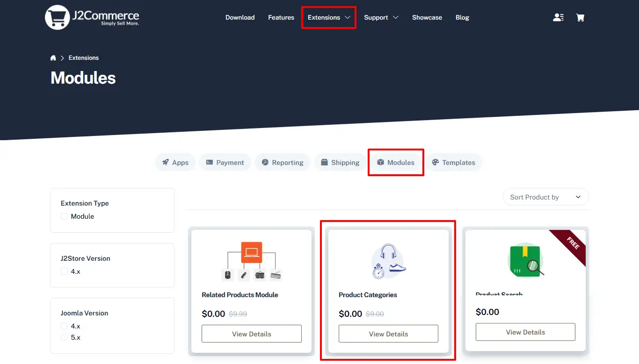Click the FREE ribbon on Product Search
Image resolution: width=639 pixels, height=364 pixels.
click(573, 243)
